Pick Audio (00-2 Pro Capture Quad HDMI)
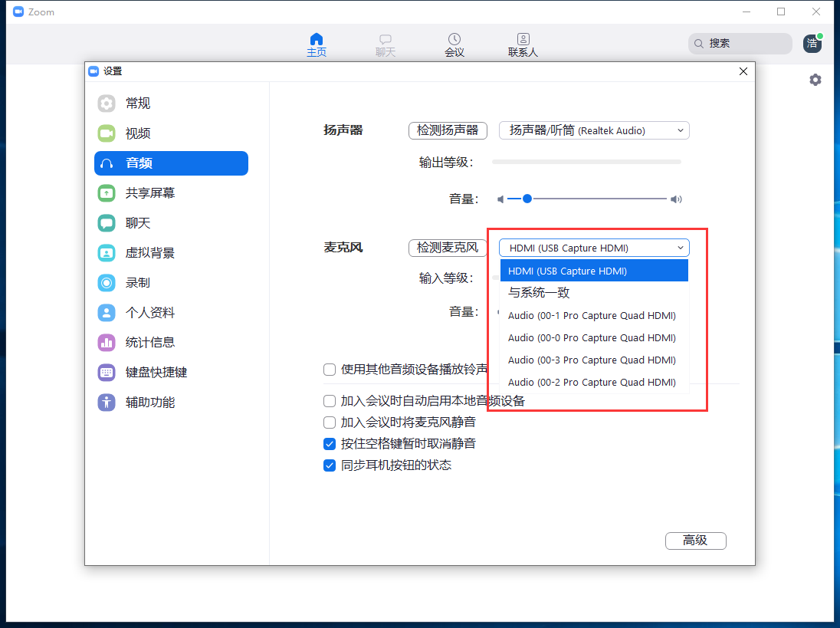The width and height of the screenshot is (840, 628). (x=594, y=382)
